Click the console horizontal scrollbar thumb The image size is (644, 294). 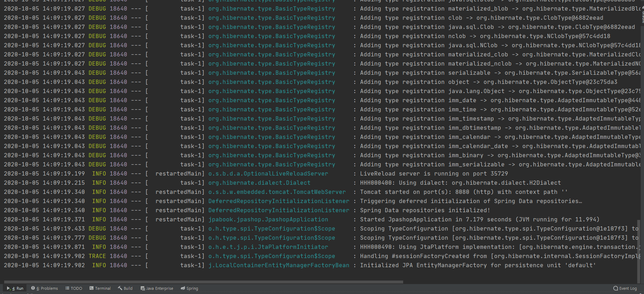(203, 282)
